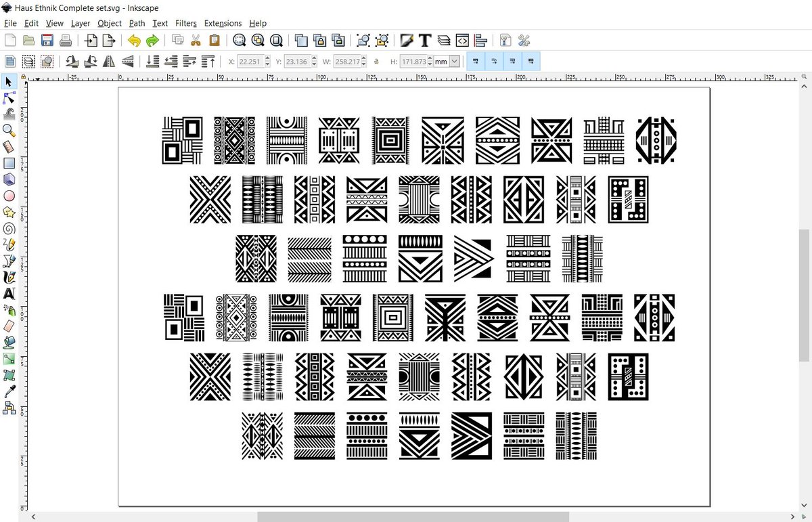This screenshot has width=812, height=522.
Task: Select the Selector arrow tool
Action: click(x=9, y=82)
